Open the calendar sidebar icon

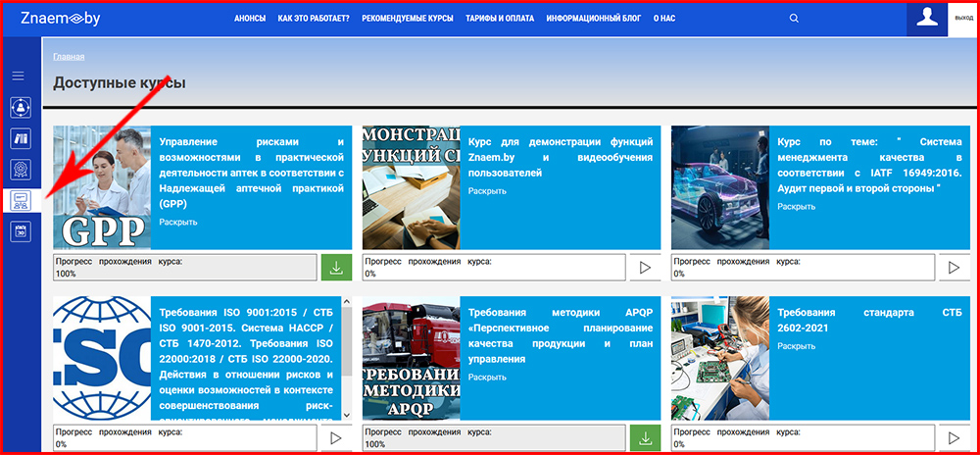click(x=21, y=231)
